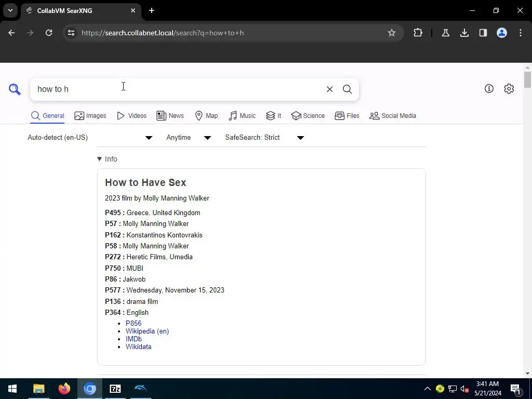Screen dimensions: 532x399
Task: Click the muted volume tray icon
Action: 464,389
